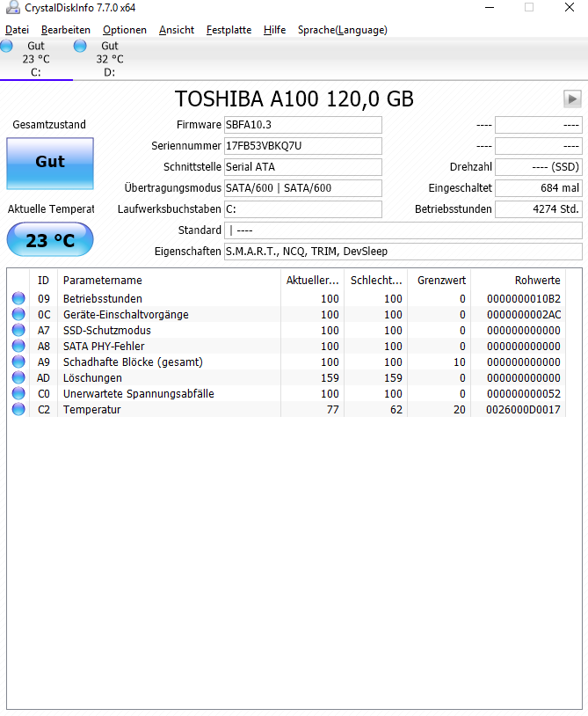
Task: Click the Drehzahl field showing (SSD)
Action: click(x=539, y=167)
